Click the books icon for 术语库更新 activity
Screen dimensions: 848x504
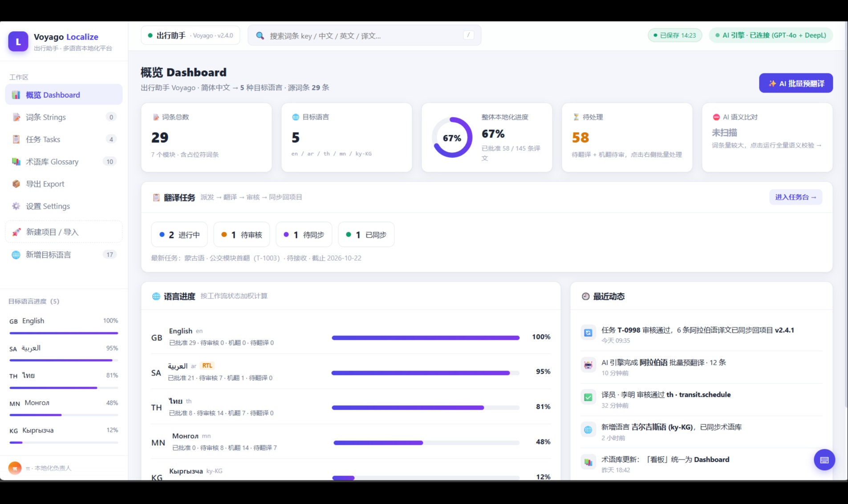click(588, 462)
